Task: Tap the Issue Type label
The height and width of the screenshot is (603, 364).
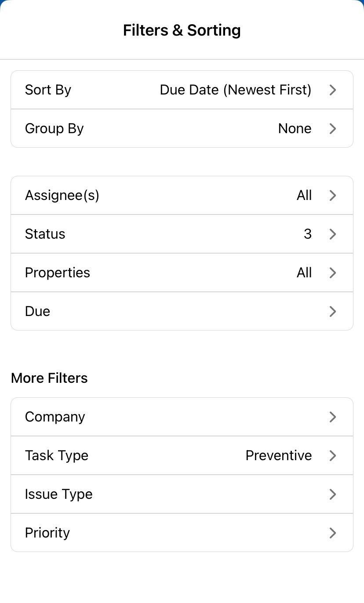Action: point(58,494)
